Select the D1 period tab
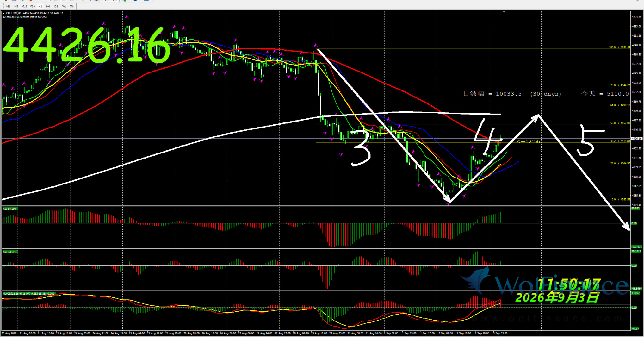Screen dimensions: 644x337 click(56, 6)
